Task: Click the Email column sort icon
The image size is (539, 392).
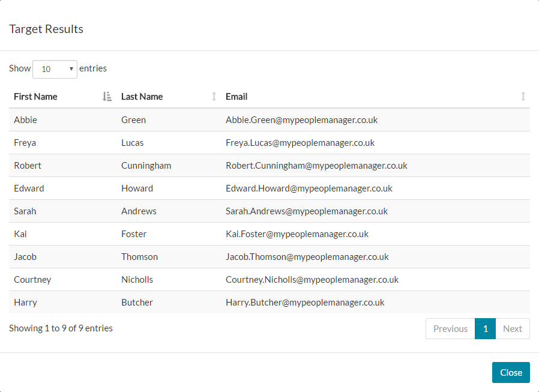Action: pyautogui.click(x=523, y=97)
